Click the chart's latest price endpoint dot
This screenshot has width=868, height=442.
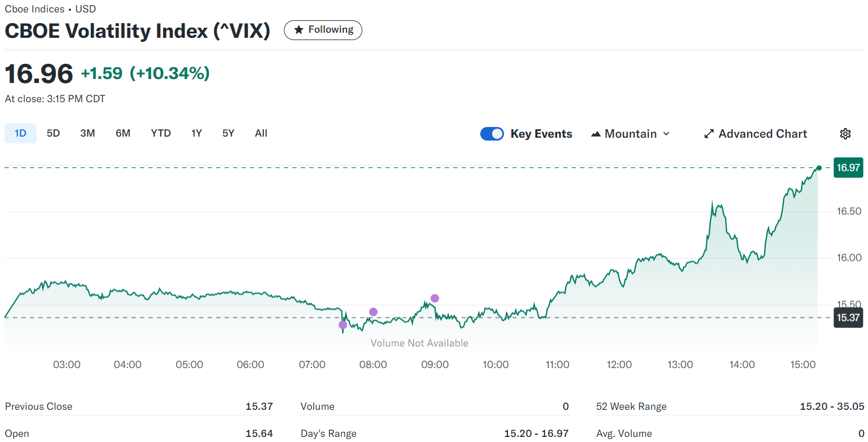(818, 168)
